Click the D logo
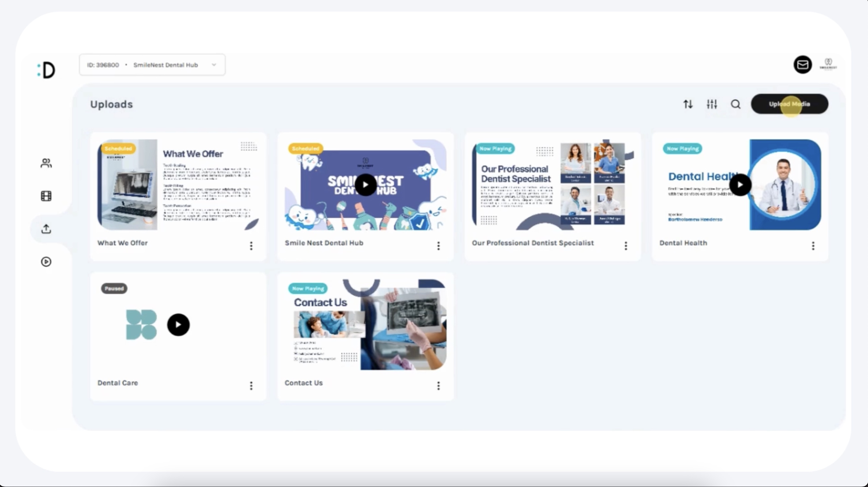This screenshot has height=487, width=868. point(46,70)
